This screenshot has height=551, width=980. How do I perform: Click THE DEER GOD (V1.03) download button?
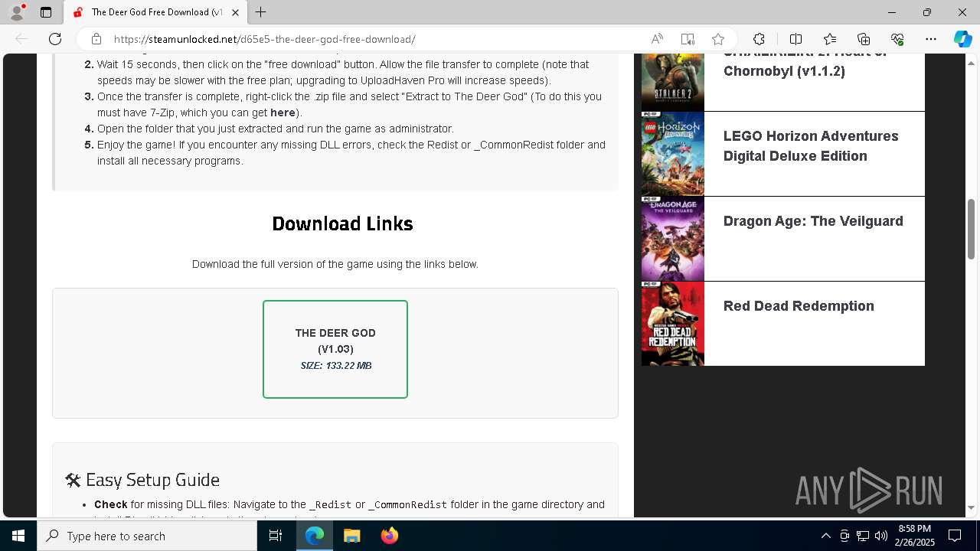click(x=335, y=349)
